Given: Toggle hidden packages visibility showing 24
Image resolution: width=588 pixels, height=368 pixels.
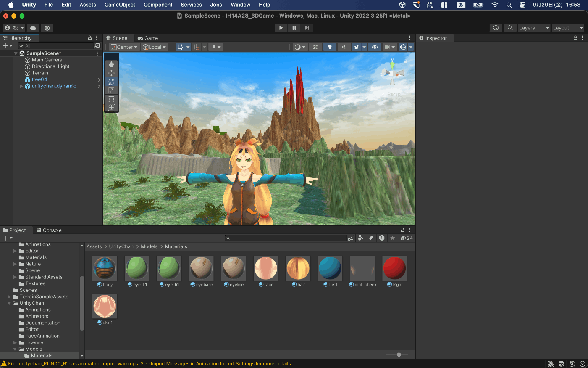Looking at the screenshot, I should 406,238.
